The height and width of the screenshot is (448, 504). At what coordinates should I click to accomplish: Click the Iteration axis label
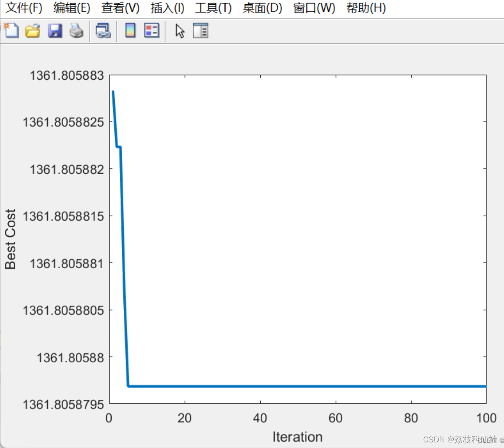tap(297, 437)
